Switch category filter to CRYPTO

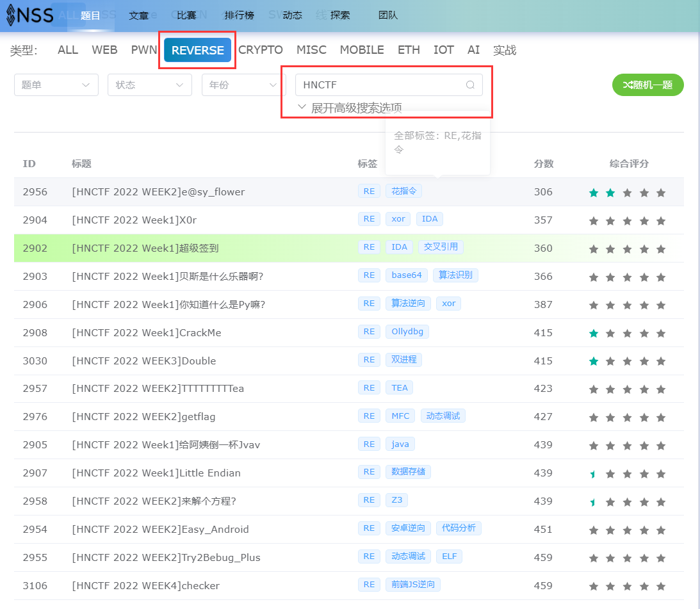pos(261,50)
